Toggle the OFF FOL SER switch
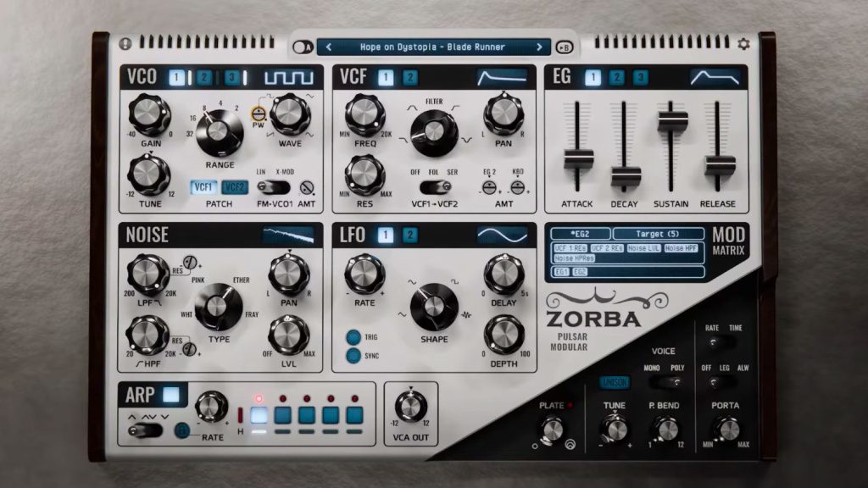Image resolution: width=868 pixels, height=488 pixels. [x=435, y=187]
